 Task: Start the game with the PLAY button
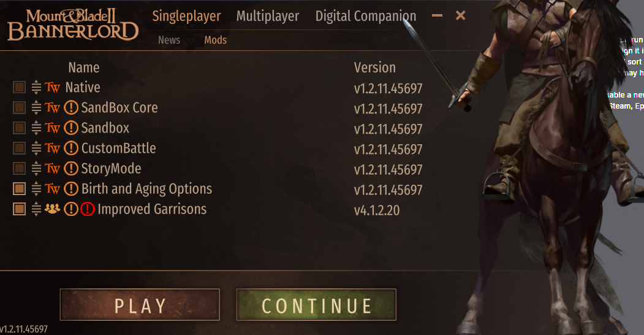click(x=140, y=304)
